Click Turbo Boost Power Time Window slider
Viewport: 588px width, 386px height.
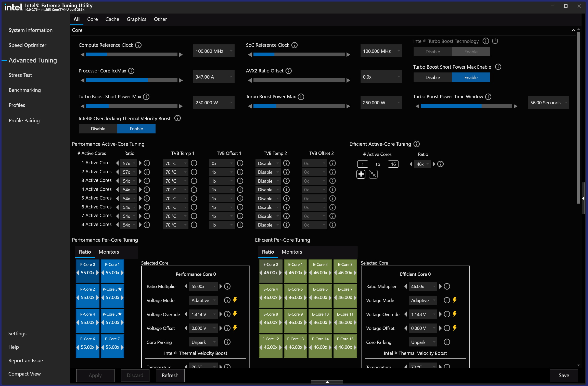[466, 106]
